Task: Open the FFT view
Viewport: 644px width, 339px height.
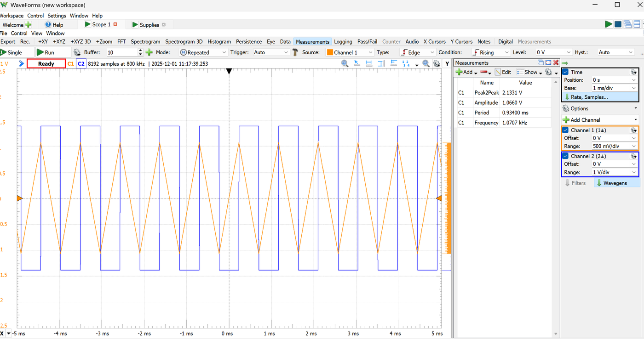Action: 121,41
